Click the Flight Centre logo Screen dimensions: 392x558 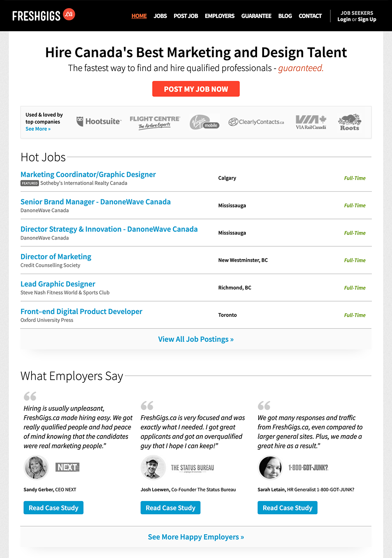point(155,122)
